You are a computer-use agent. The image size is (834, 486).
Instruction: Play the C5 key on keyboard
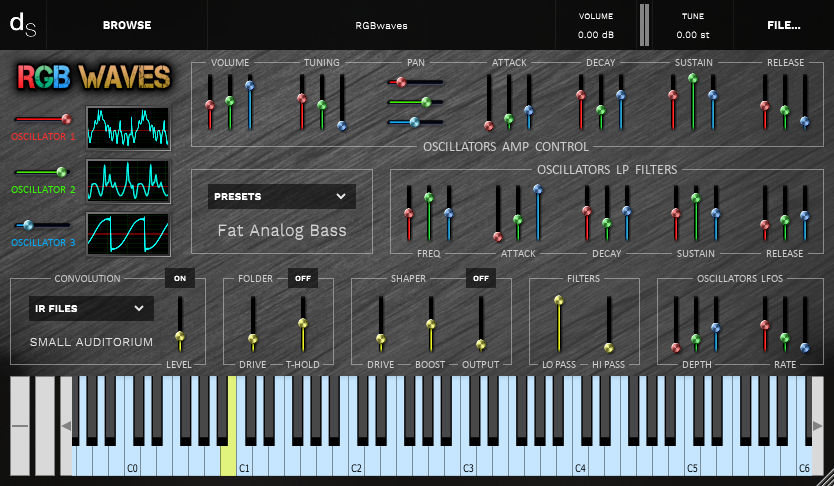click(x=693, y=462)
